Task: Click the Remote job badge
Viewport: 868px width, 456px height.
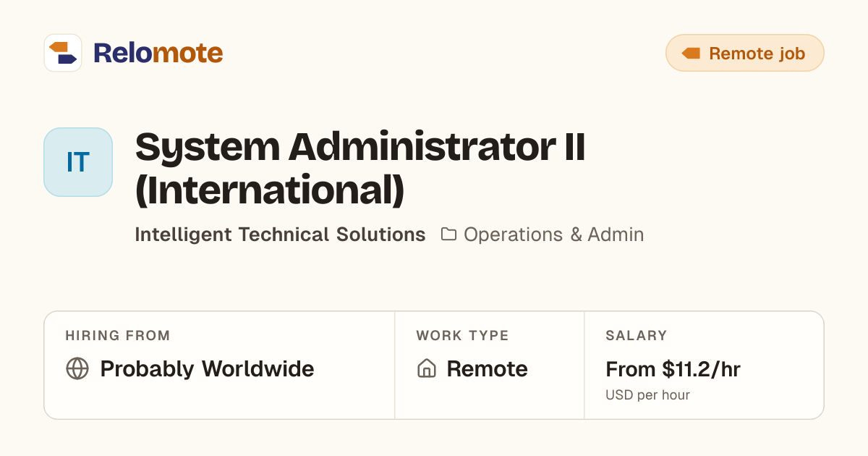Action: (x=745, y=53)
